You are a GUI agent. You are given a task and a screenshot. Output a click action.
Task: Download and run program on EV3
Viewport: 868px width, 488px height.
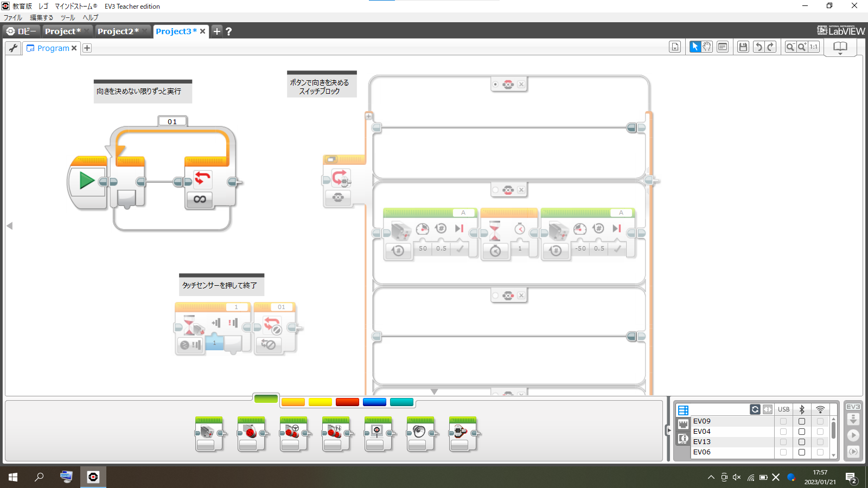point(853,435)
